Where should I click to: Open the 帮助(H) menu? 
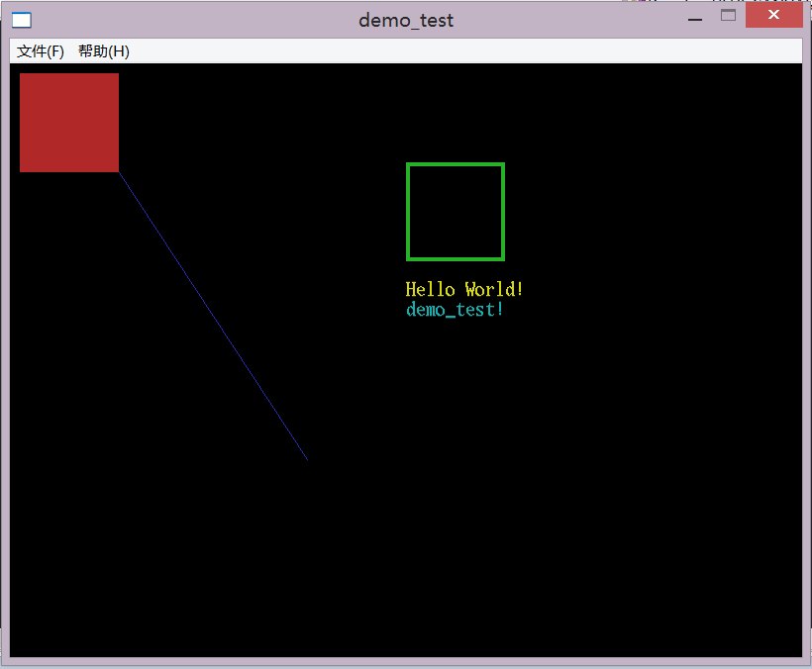tap(104, 51)
